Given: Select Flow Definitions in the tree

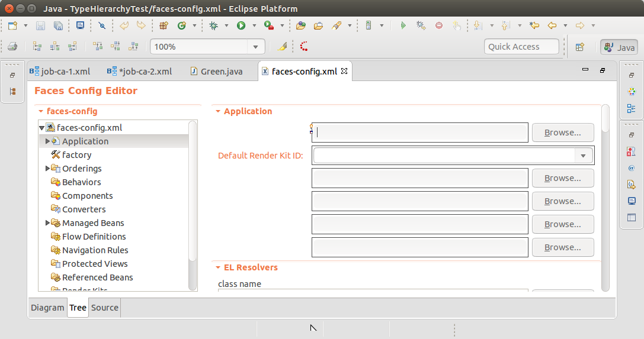Looking at the screenshot, I should point(94,237).
